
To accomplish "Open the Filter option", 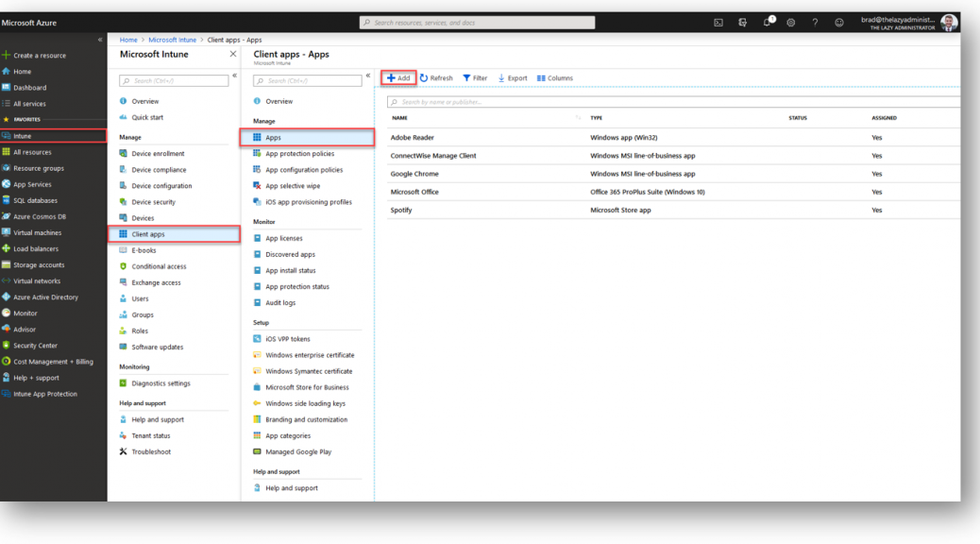I will [x=475, y=78].
